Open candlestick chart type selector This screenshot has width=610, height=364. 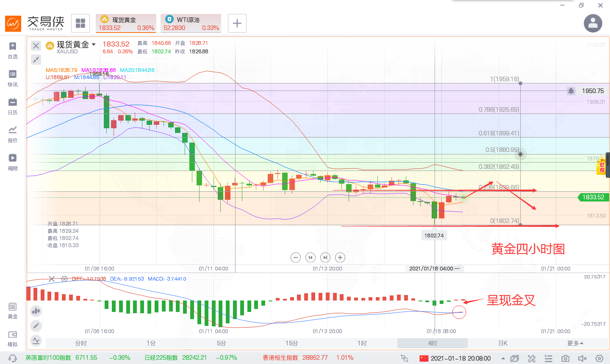[x=36, y=311]
